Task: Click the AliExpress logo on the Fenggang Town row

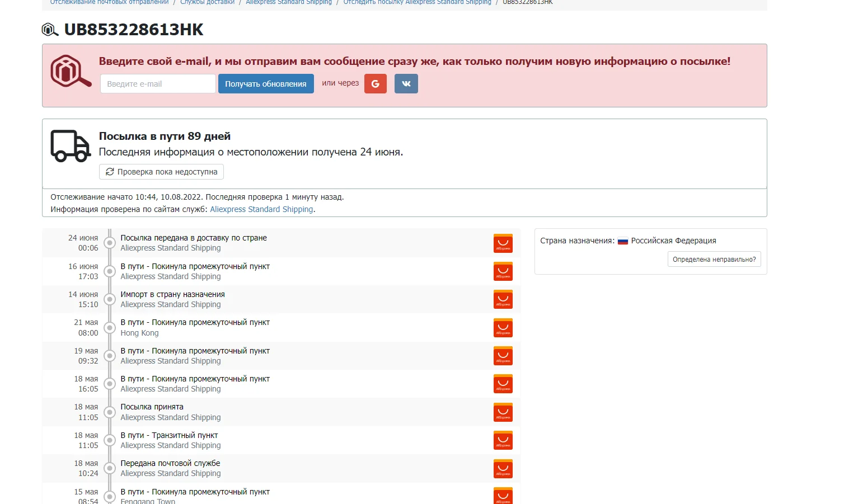Action: coord(503,496)
